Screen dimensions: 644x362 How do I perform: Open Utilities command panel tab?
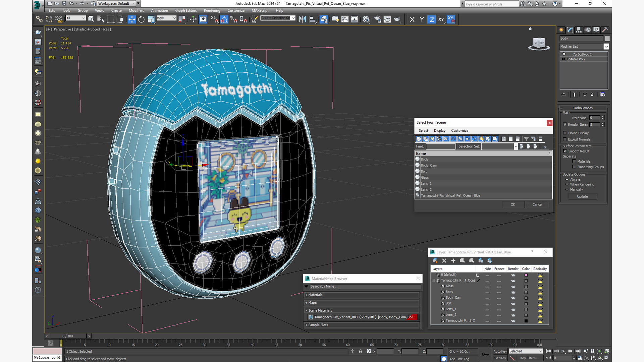click(605, 30)
